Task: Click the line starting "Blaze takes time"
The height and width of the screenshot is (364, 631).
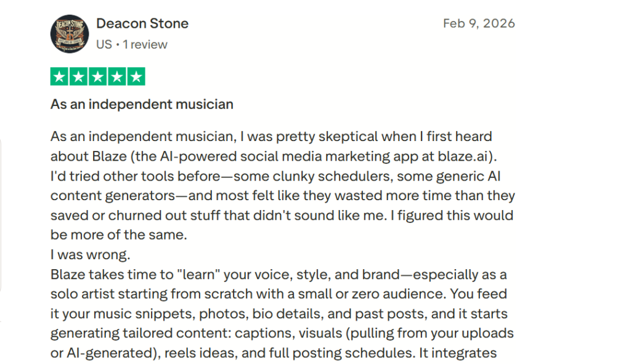Action: pyautogui.click(x=279, y=274)
